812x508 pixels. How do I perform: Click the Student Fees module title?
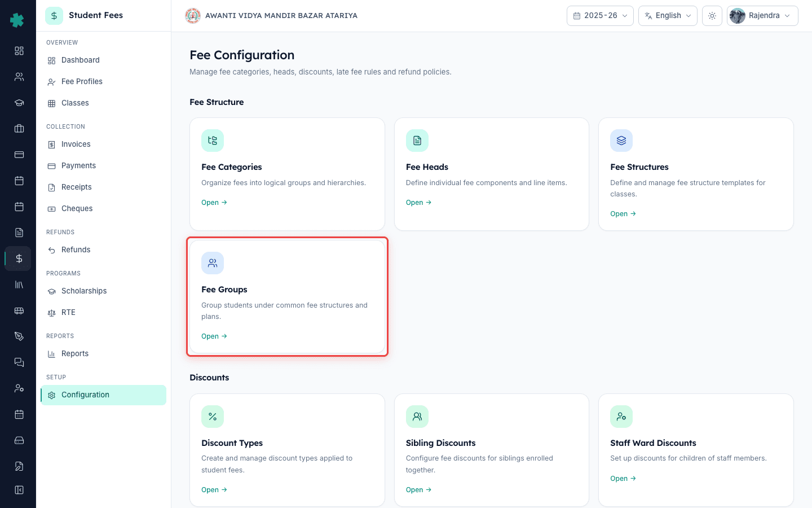[96, 15]
